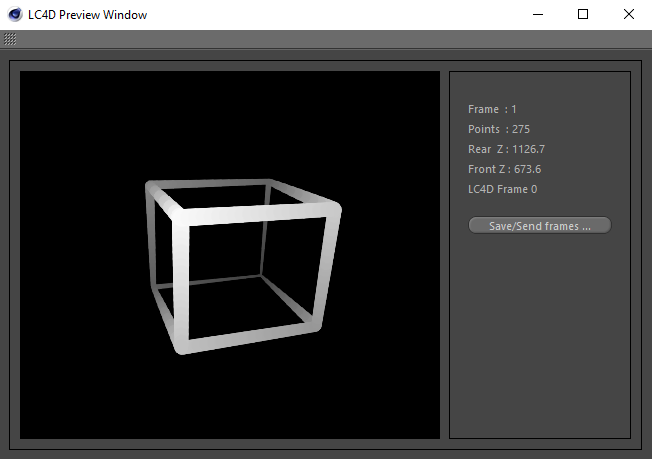Click the center of the wireframe cube
The width and height of the screenshot is (652, 459).
(x=245, y=268)
